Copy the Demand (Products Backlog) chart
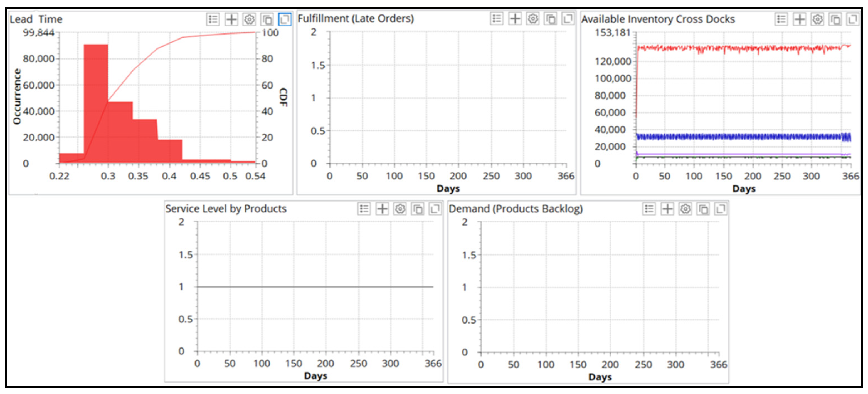The image size is (868, 394). [x=703, y=209]
